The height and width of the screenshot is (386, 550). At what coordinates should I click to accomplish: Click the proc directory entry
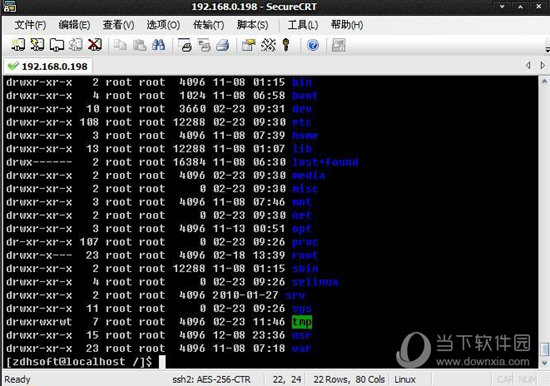[305, 242]
